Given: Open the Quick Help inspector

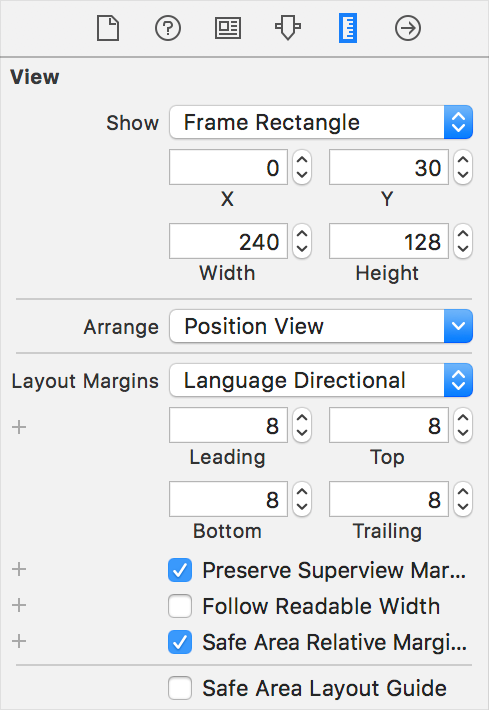Looking at the screenshot, I should click(x=168, y=28).
